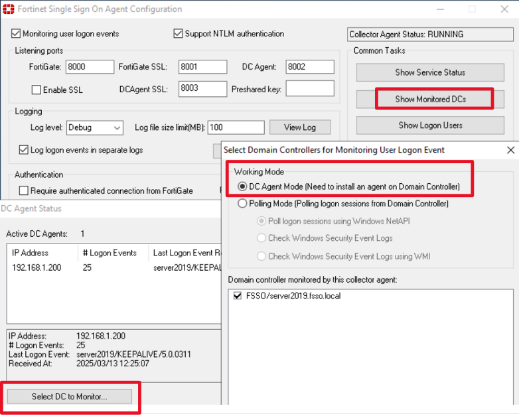
Task: Toggle Log logon events in separate logs
Action: pyautogui.click(x=23, y=150)
